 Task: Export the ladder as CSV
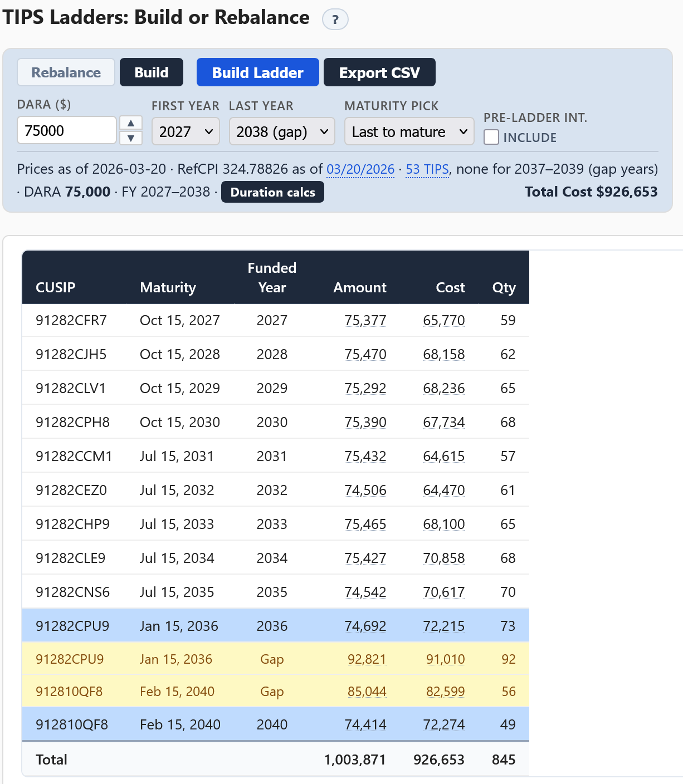coord(379,72)
